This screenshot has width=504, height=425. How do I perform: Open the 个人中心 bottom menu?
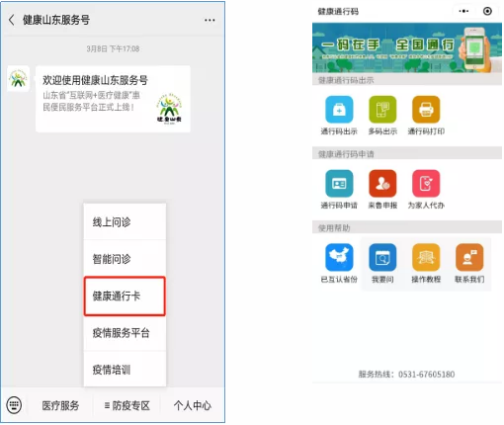pyautogui.click(x=193, y=405)
